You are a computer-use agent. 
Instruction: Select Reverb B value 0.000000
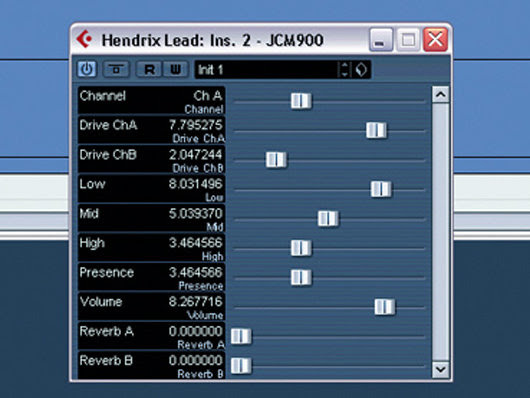[195, 360]
